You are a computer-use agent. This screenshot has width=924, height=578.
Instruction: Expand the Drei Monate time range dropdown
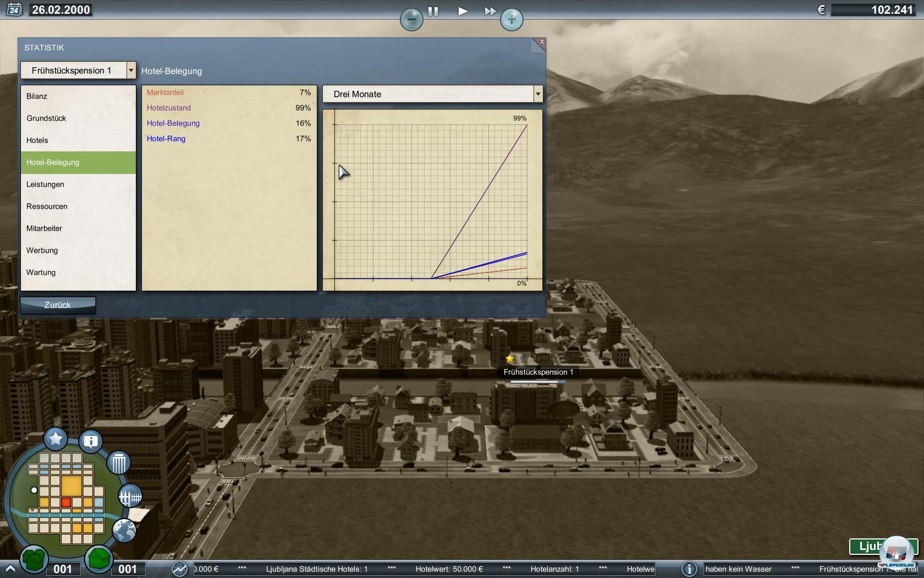point(432,94)
